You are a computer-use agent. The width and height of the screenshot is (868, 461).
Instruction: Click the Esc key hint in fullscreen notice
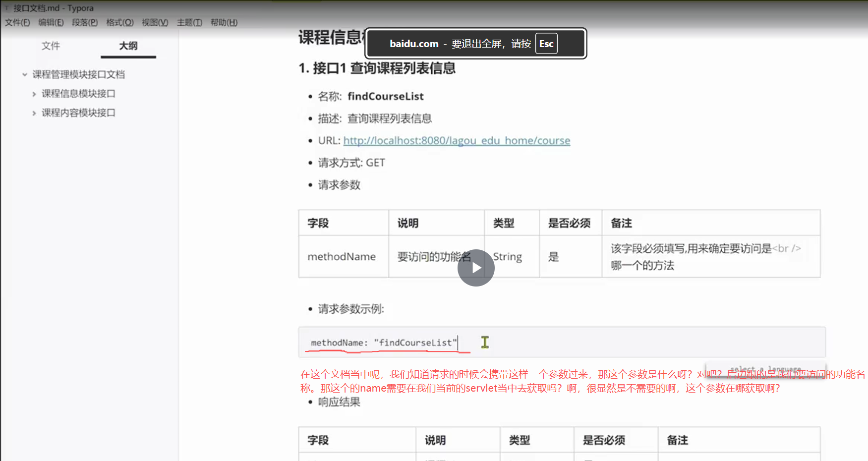pos(546,44)
